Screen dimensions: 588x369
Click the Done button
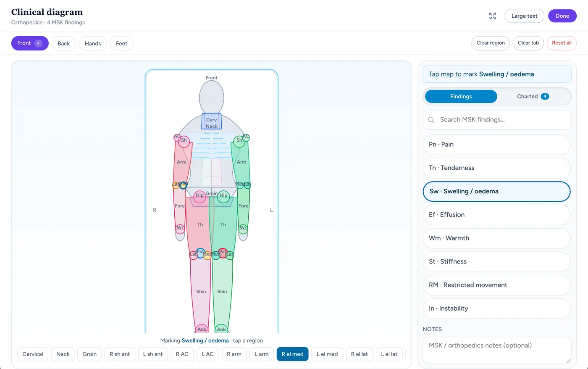(562, 16)
